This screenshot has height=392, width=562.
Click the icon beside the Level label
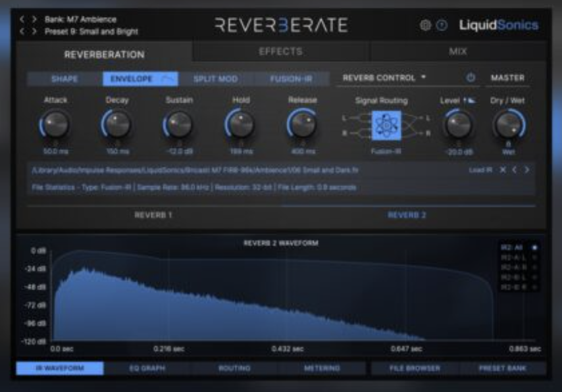470,101
